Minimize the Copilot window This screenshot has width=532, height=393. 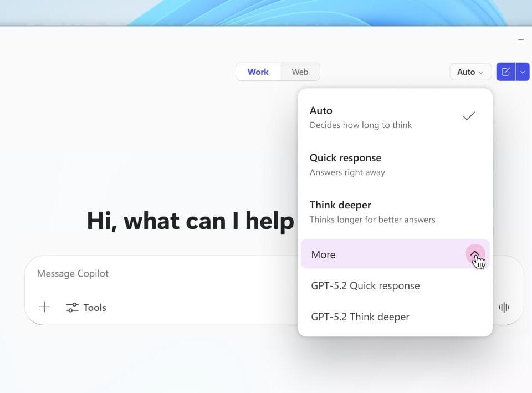tap(520, 40)
